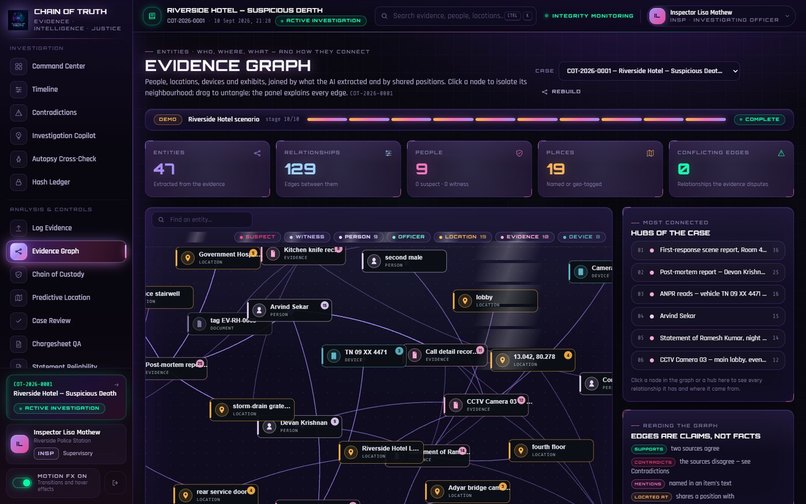Toggle the DEVICE filter chip
Viewport: 806px width, 504px height.
pos(581,237)
